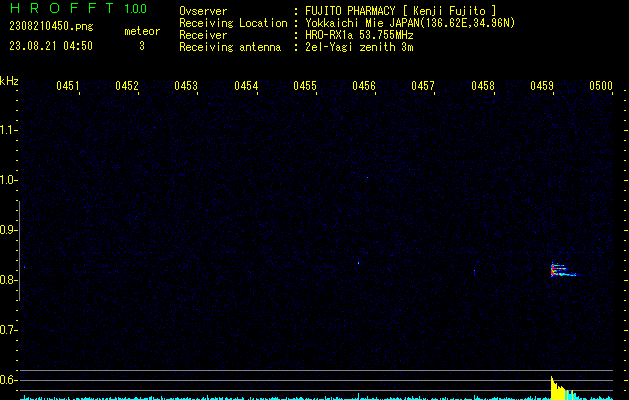Click the faint echo spot near 0458
This screenshot has width=629, height=400.
(475, 272)
